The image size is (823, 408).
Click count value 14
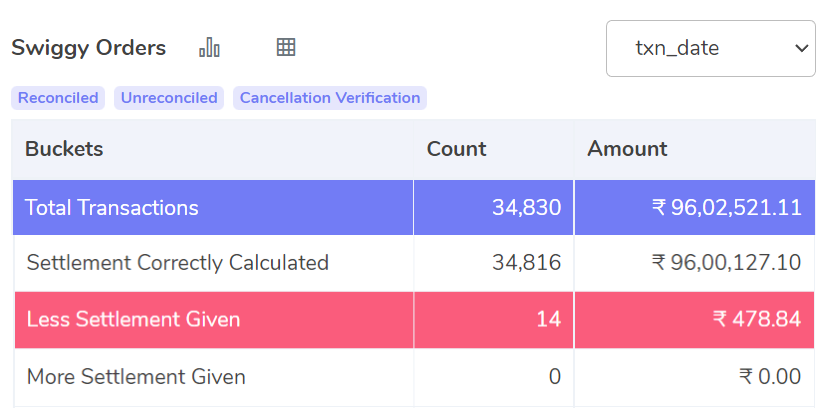coord(548,319)
